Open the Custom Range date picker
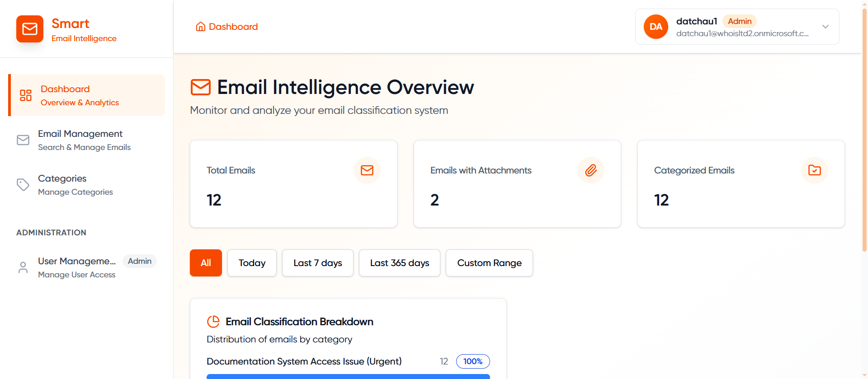 tap(489, 263)
